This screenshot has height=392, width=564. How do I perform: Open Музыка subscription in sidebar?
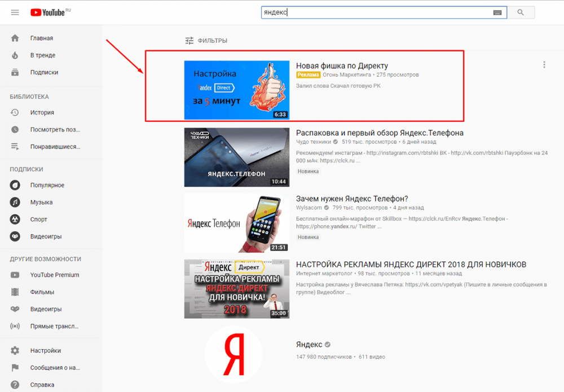41,202
